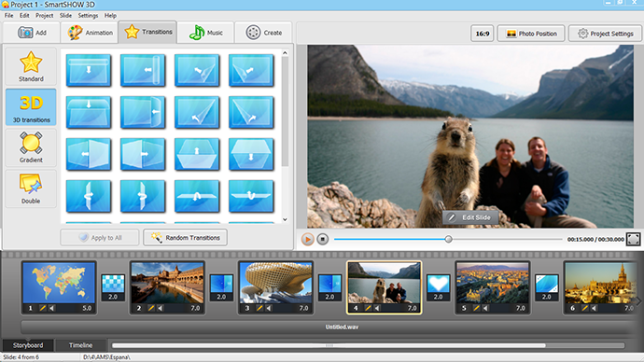Screen dimensions: 644x362
Task: Select the 3D transitions category
Action: pos(31,107)
